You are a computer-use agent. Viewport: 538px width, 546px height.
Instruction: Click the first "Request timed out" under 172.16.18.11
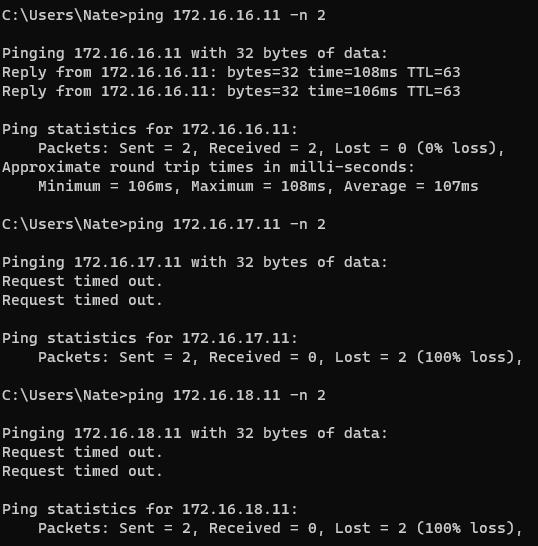(x=83, y=452)
